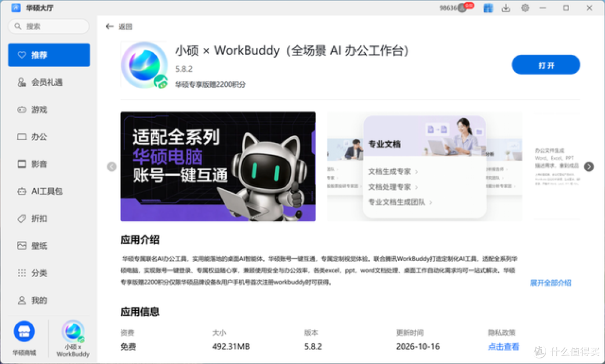
Task: Click the 应用介绍 heading
Action: click(x=140, y=240)
